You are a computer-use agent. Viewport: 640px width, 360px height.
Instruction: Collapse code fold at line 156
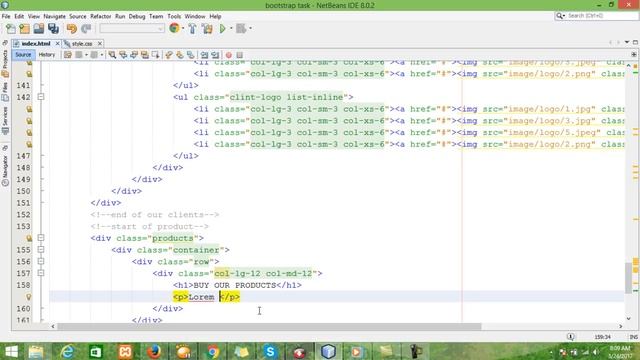coord(41,261)
